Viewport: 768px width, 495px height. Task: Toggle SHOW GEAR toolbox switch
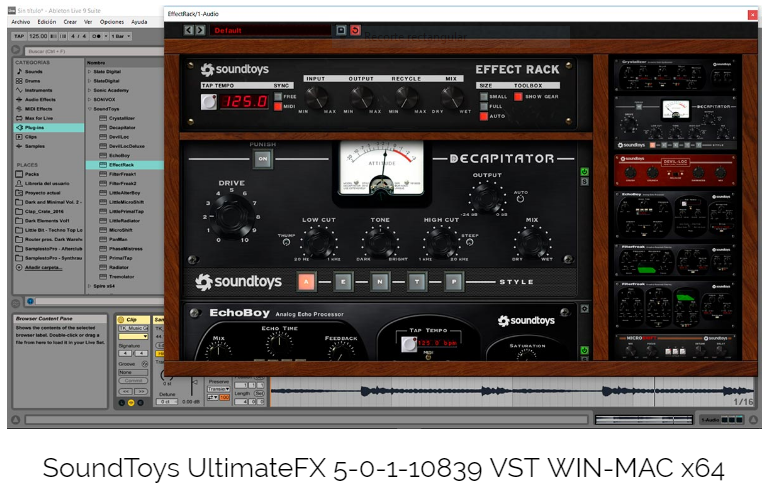point(518,96)
